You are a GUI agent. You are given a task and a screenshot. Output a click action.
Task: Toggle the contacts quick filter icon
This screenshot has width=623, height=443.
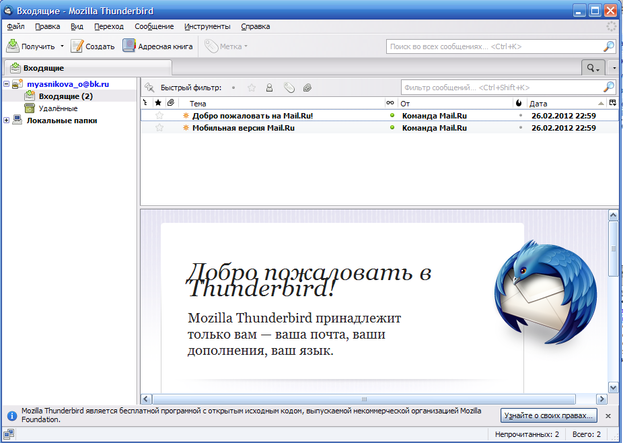coord(270,88)
